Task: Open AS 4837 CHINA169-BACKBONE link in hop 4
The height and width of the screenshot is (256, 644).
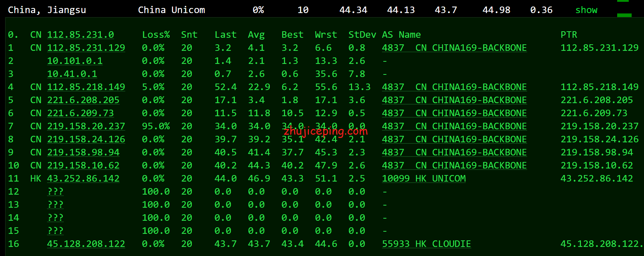Action: (x=454, y=87)
